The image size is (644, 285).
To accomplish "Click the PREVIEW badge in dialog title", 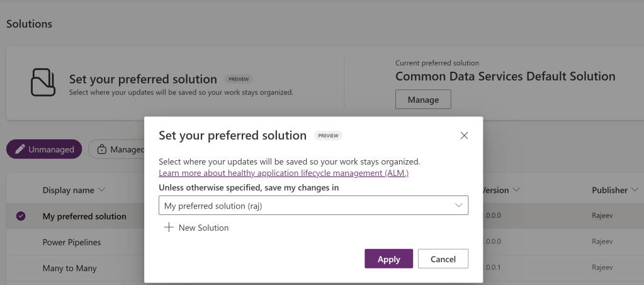I will click(328, 136).
